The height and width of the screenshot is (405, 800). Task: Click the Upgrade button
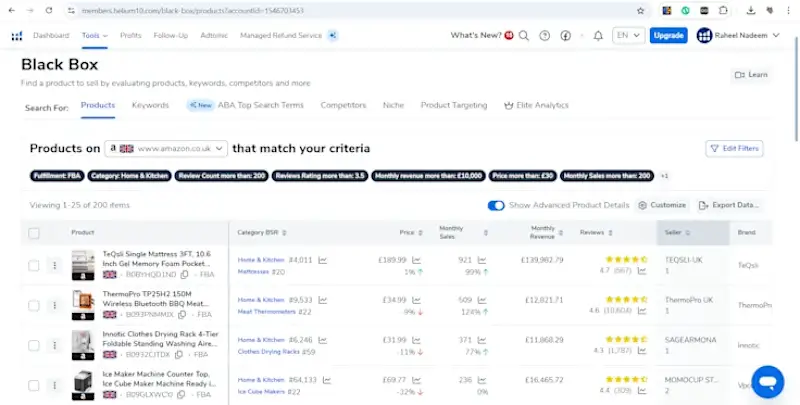coord(668,36)
